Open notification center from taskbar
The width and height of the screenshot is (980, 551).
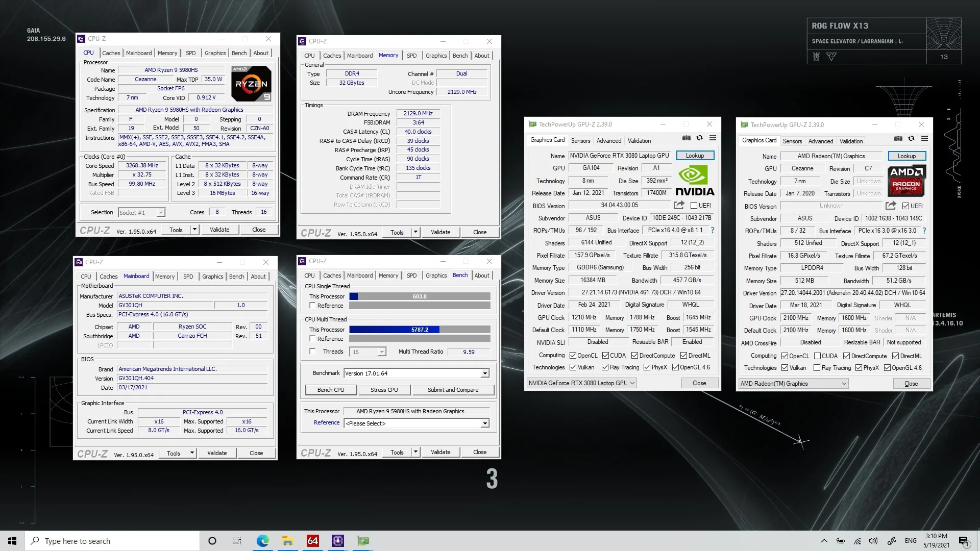pos(964,541)
